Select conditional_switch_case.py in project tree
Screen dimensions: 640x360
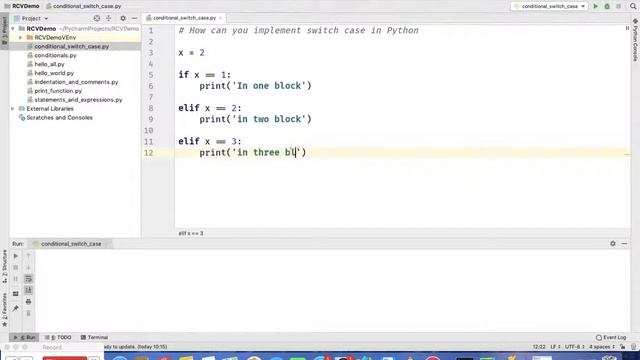[71, 47]
